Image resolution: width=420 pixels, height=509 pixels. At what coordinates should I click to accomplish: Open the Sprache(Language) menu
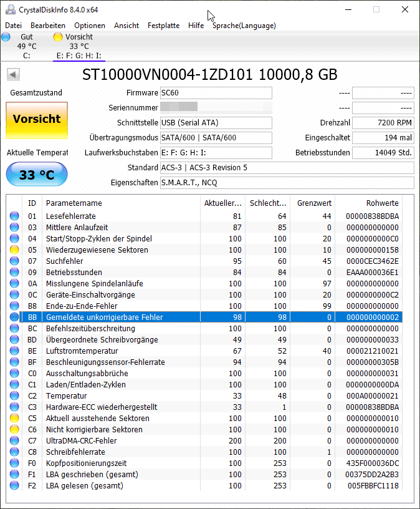pos(244,26)
